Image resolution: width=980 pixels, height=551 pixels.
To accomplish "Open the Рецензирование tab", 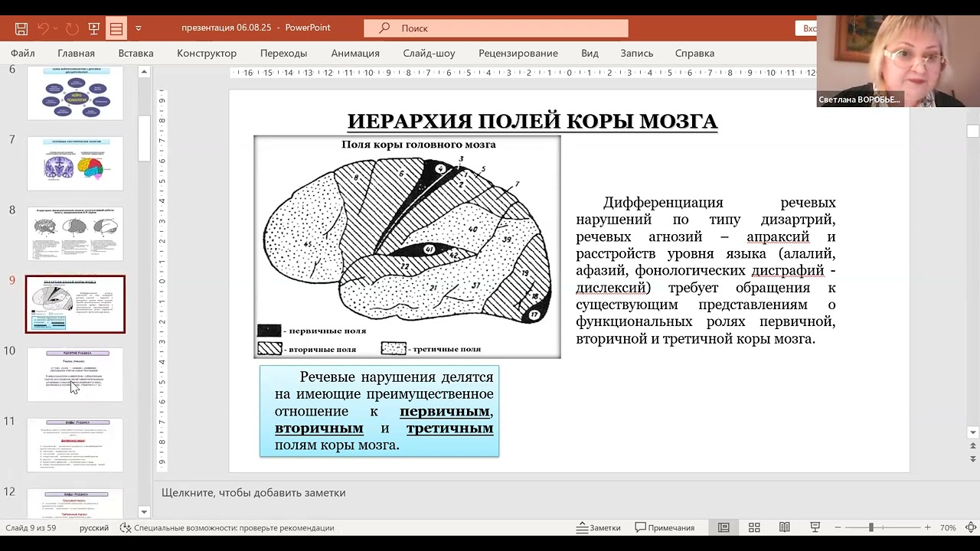I will click(x=518, y=54).
